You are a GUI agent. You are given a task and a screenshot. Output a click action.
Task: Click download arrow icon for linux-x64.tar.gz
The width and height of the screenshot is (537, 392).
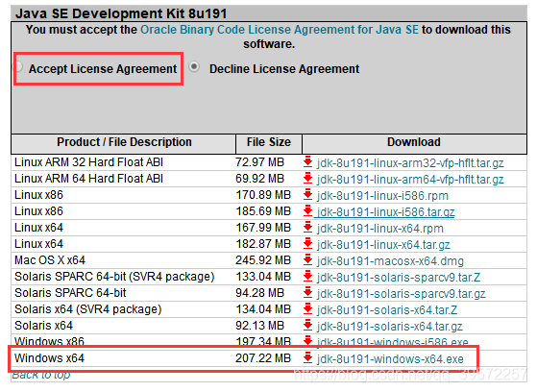click(x=307, y=244)
